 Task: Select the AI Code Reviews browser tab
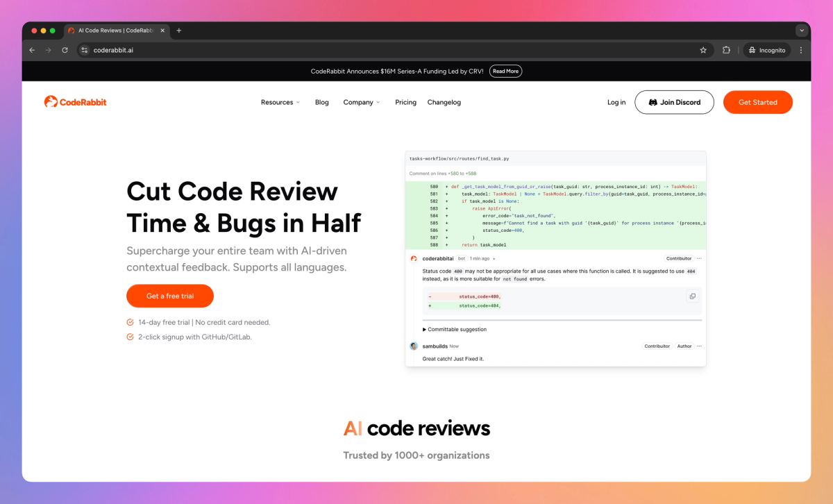(x=117, y=31)
